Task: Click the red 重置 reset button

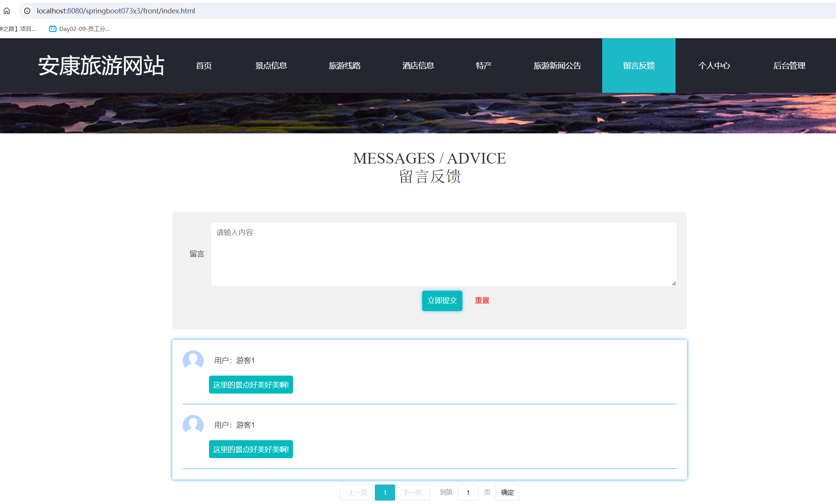Action: [x=482, y=300]
